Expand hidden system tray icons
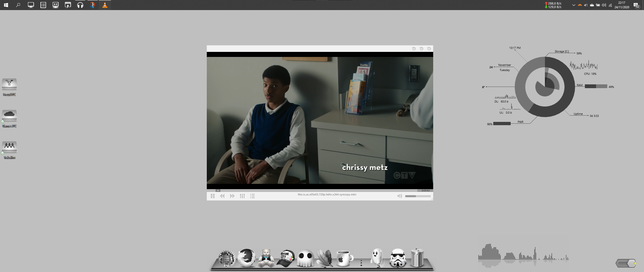Screen dimensions: 644x272 click(x=574, y=5)
